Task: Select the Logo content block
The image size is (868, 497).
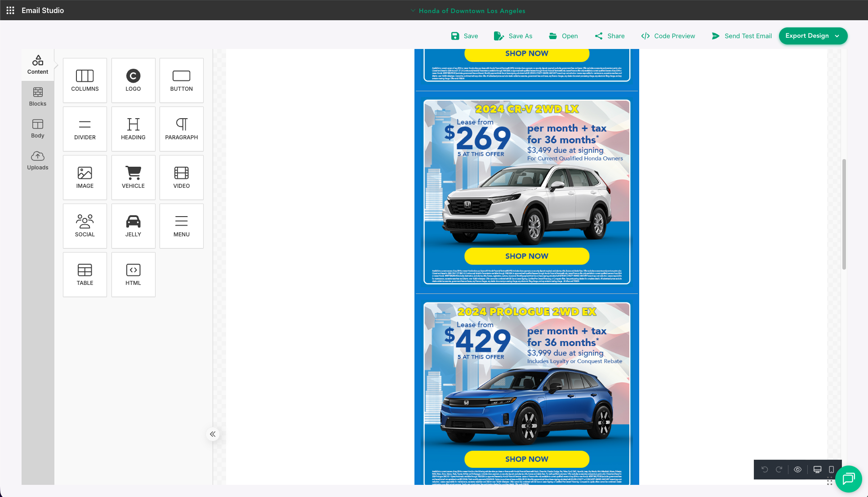Action: pos(134,80)
